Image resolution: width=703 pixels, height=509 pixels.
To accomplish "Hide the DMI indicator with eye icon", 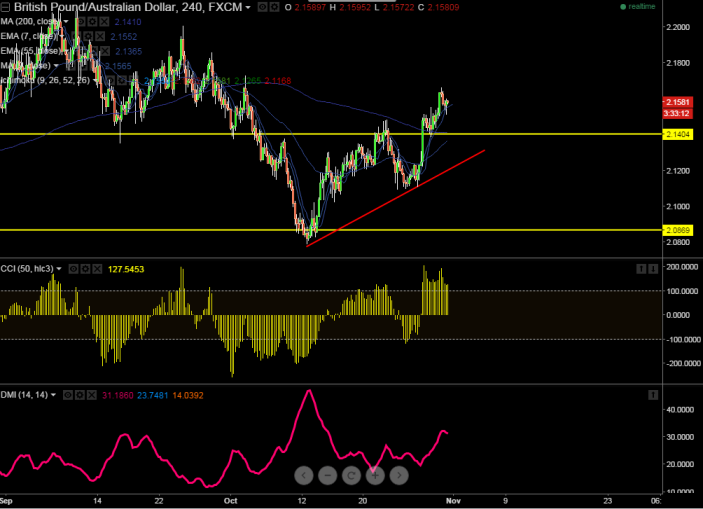I will [68, 395].
